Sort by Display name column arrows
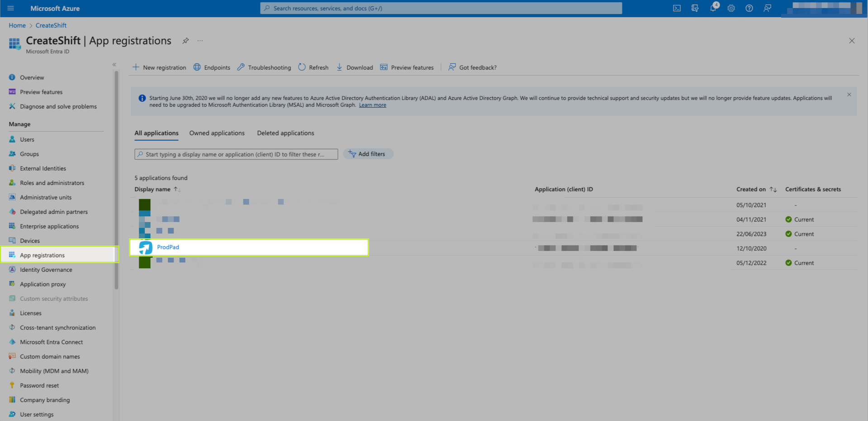 pos(177,189)
